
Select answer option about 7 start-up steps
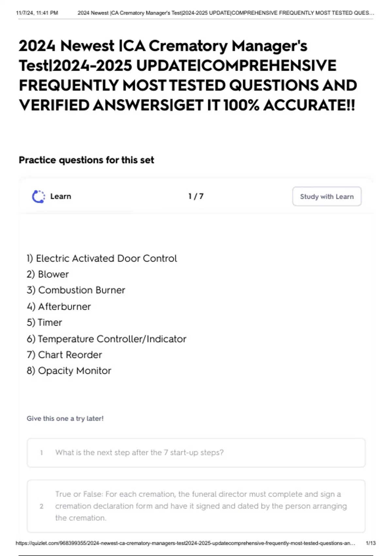pos(196,453)
